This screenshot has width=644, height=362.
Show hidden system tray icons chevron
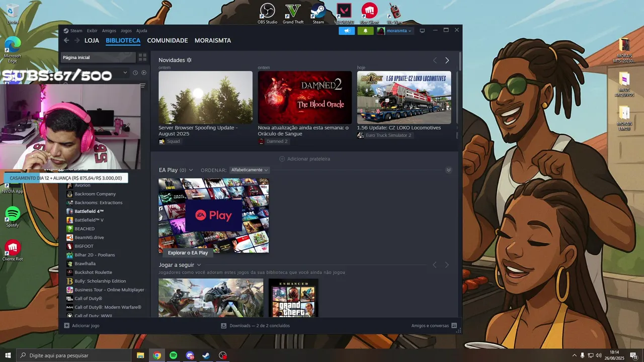(575, 355)
